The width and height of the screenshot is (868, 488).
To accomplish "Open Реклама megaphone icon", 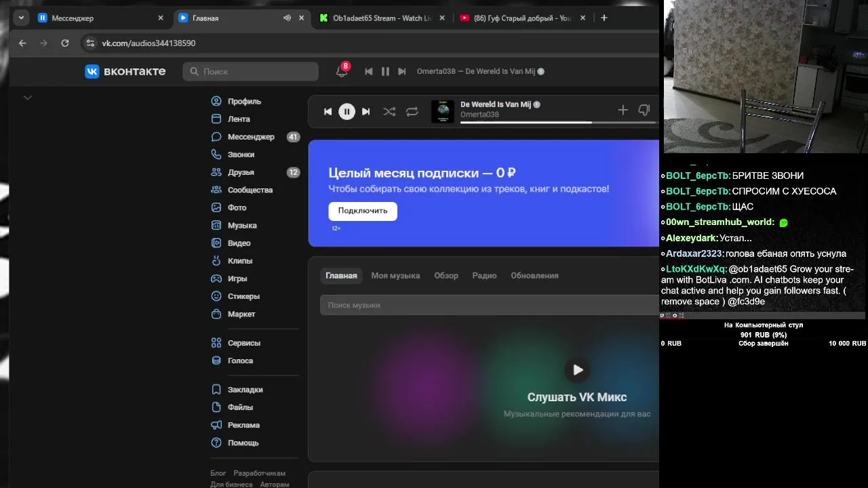I will [x=216, y=425].
